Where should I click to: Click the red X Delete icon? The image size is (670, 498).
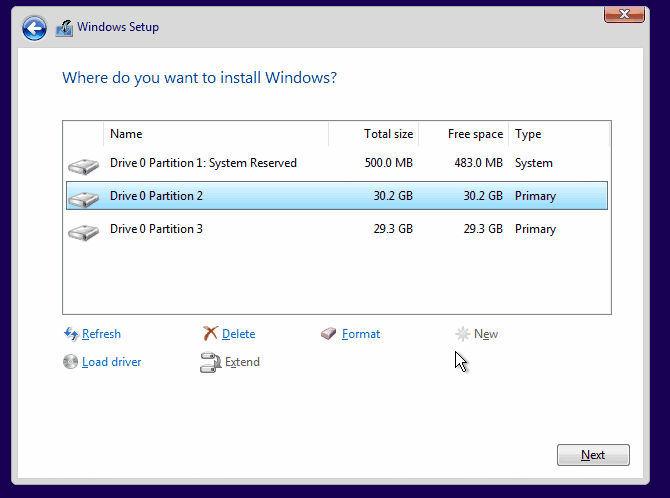point(210,333)
